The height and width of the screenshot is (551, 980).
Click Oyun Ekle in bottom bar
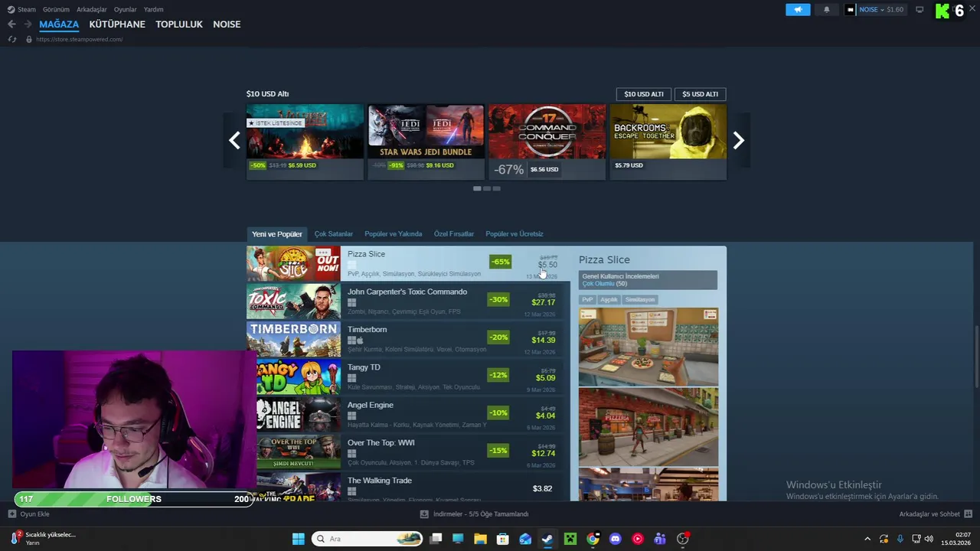point(35,514)
